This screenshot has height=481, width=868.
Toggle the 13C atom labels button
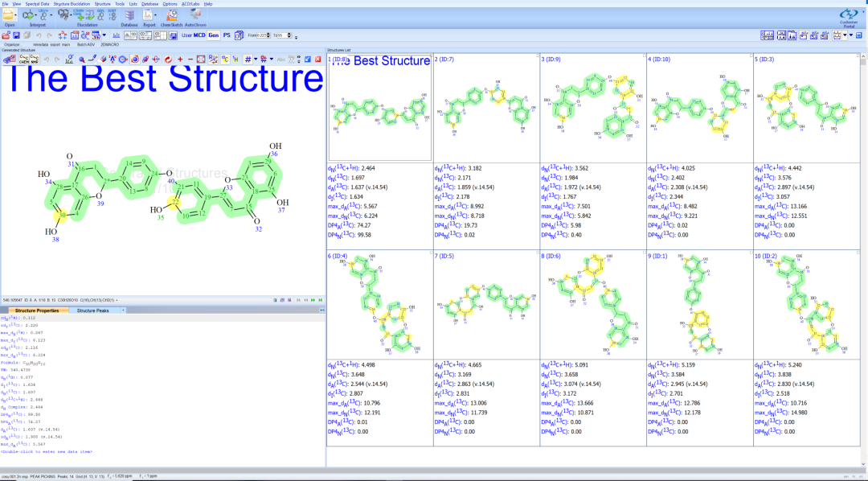tap(225, 60)
